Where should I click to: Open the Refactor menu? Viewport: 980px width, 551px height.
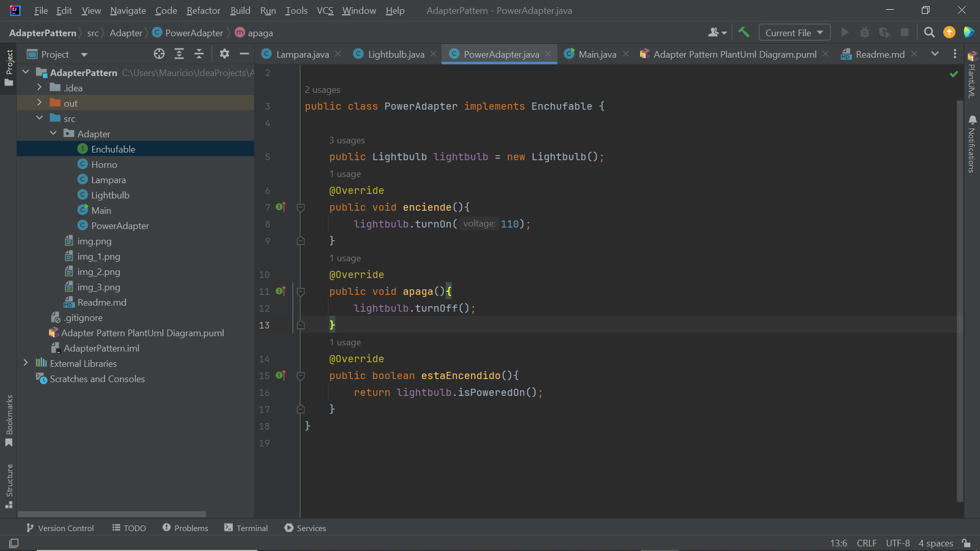[203, 11]
